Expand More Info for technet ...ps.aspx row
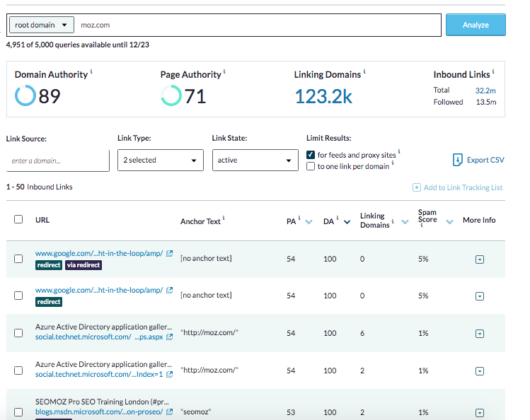The height and width of the screenshot is (420, 530). tap(480, 334)
